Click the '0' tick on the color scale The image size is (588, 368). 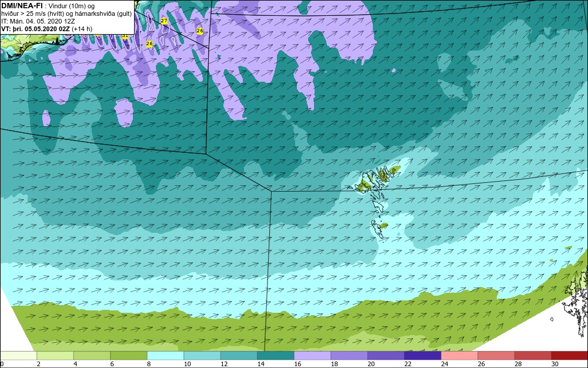(x=2, y=364)
